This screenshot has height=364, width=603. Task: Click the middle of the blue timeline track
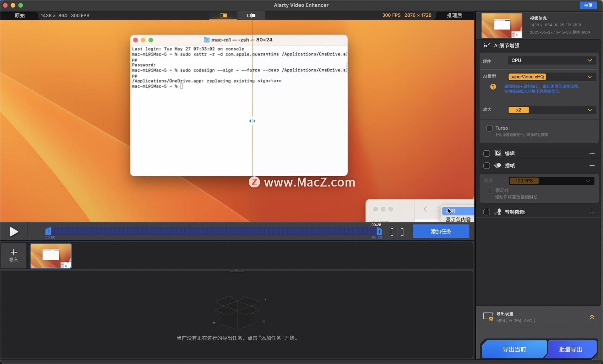point(214,231)
